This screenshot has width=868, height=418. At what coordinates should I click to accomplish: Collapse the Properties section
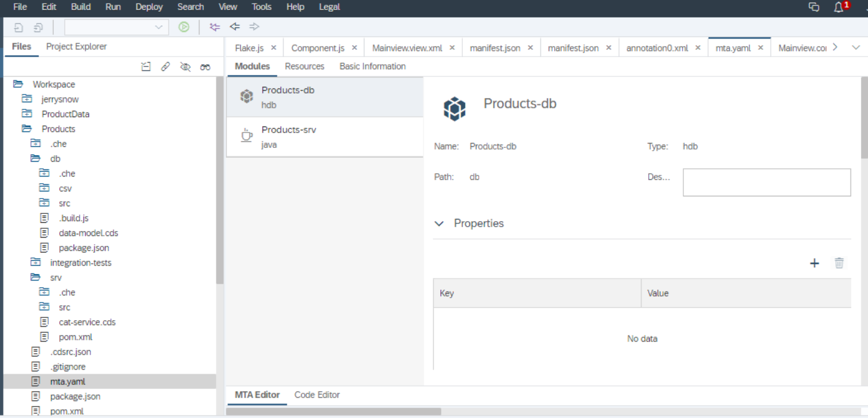[439, 223]
